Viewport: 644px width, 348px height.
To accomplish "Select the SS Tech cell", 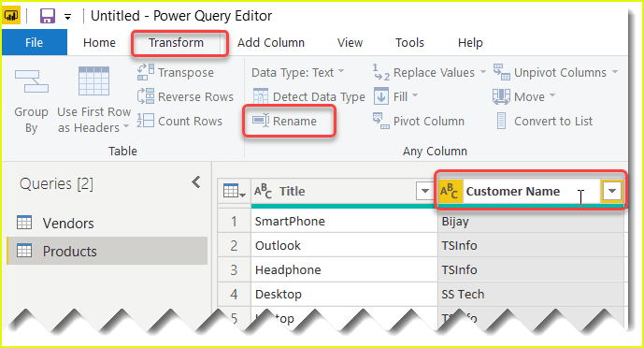I will point(531,294).
